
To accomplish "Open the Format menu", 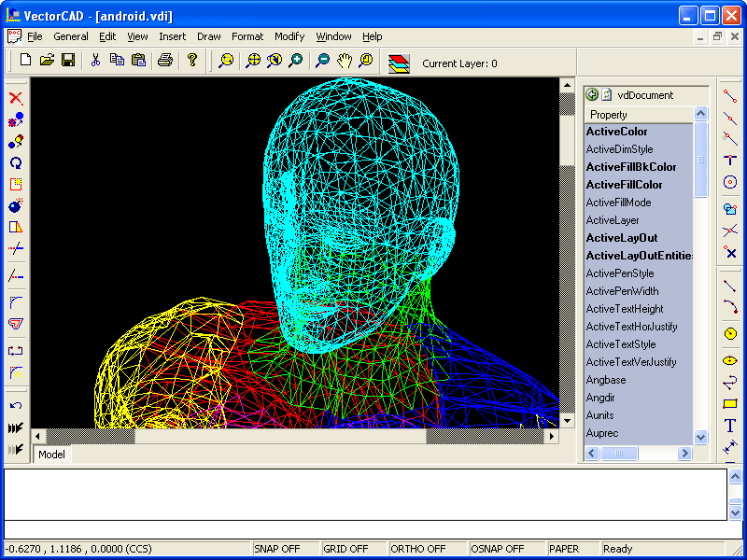I will click(247, 36).
